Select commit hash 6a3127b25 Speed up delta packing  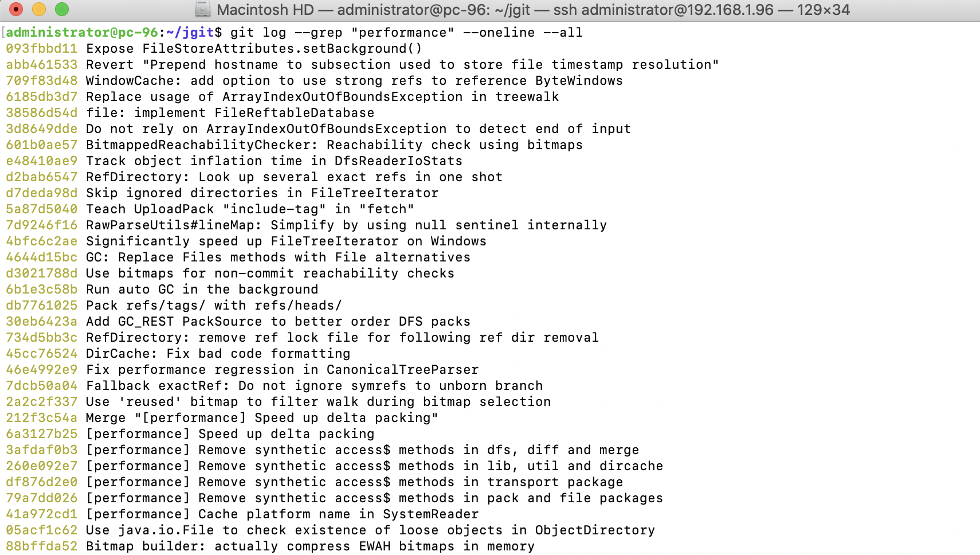tap(41, 434)
